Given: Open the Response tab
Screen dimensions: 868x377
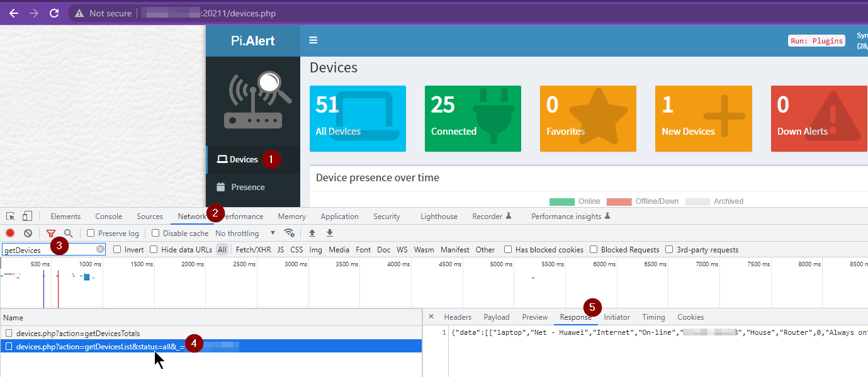Looking at the screenshot, I should point(575,317).
